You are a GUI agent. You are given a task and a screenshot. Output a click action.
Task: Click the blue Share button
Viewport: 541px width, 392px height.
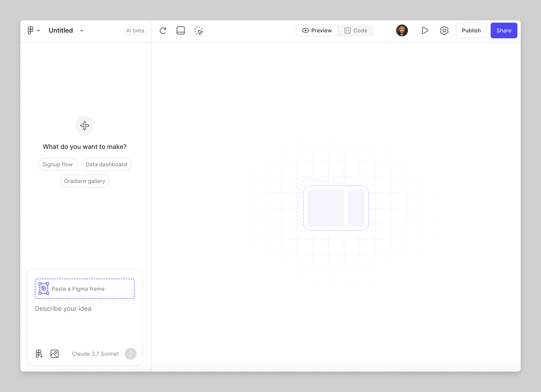pos(504,30)
